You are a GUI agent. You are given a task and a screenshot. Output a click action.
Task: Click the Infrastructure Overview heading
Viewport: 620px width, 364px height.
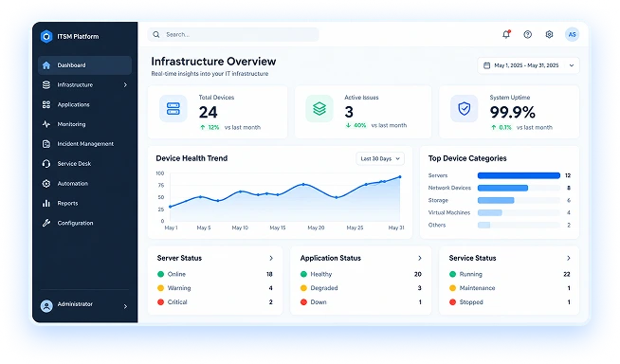pos(213,62)
